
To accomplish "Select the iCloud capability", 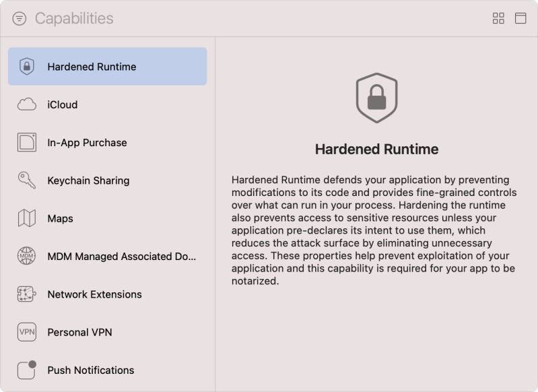I will tap(107, 104).
